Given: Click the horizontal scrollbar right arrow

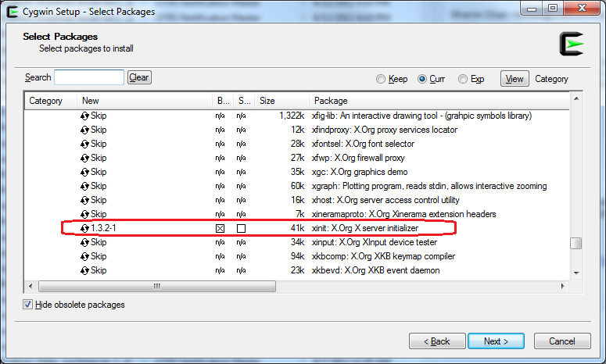Looking at the screenshot, I should (x=563, y=287).
